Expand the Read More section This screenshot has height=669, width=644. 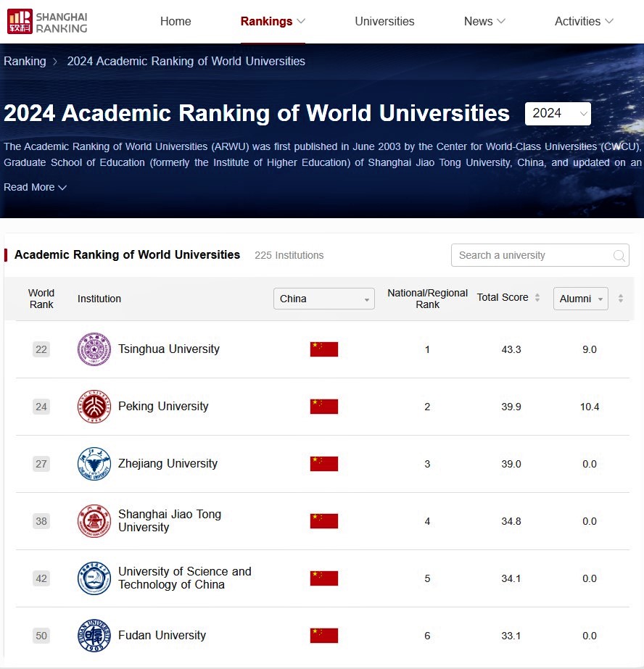[x=35, y=187]
